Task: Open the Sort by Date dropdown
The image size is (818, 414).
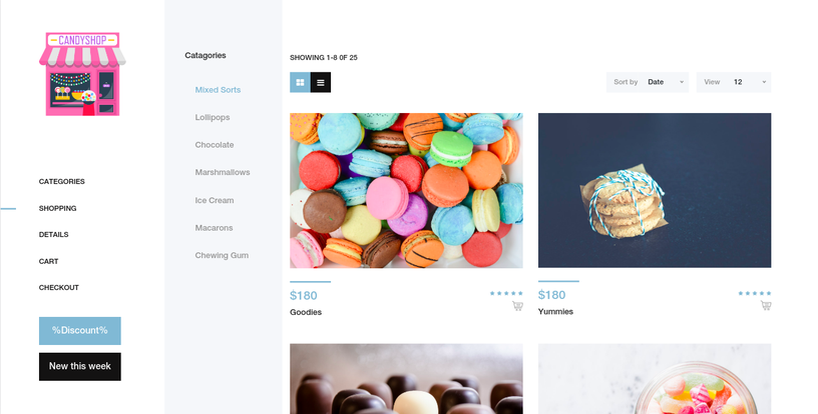Action: pyautogui.click(x=647, y=82)
